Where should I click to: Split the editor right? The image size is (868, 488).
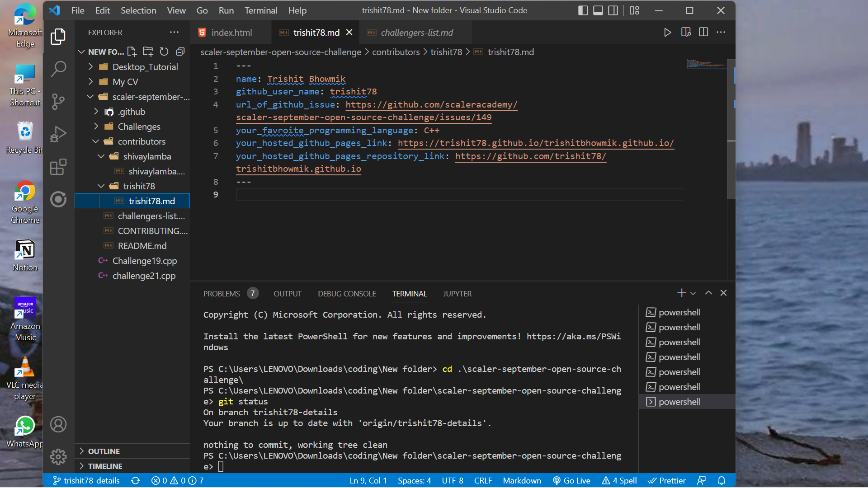(x=703, y=32)
